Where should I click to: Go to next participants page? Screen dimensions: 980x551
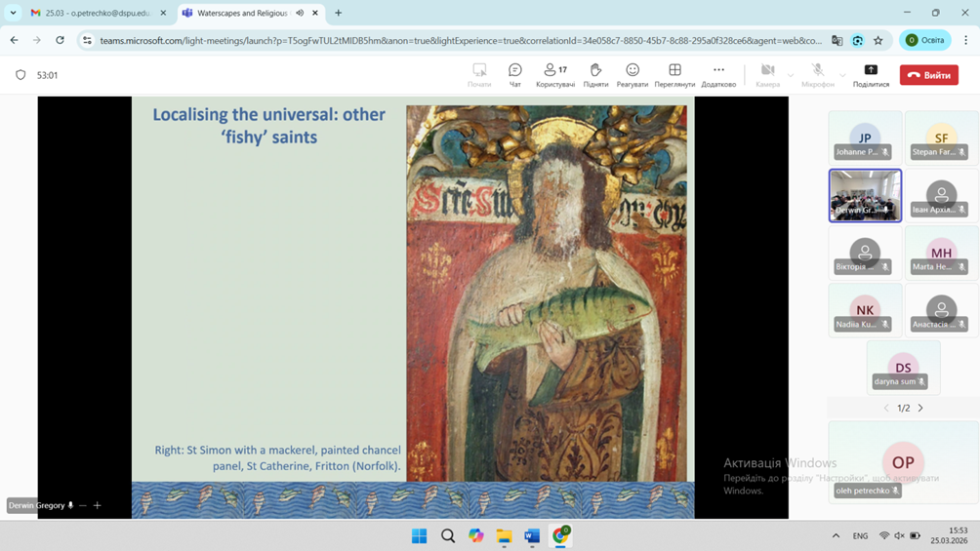coord(920,408)
